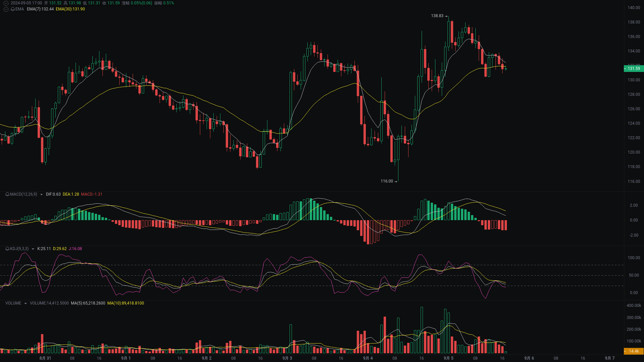Click the bell icon beside the KDJ indicator
Image resolution: width=644 pixels, height=362 pixels.
[x=7, y=249]
